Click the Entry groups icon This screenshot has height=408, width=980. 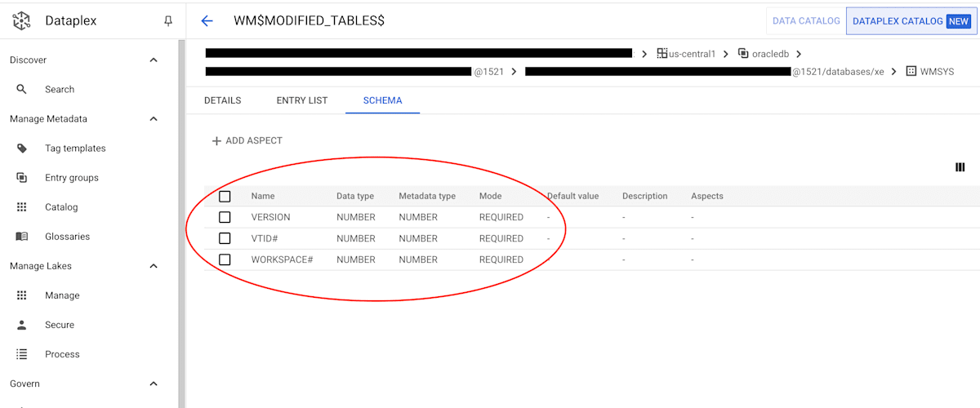22,177
